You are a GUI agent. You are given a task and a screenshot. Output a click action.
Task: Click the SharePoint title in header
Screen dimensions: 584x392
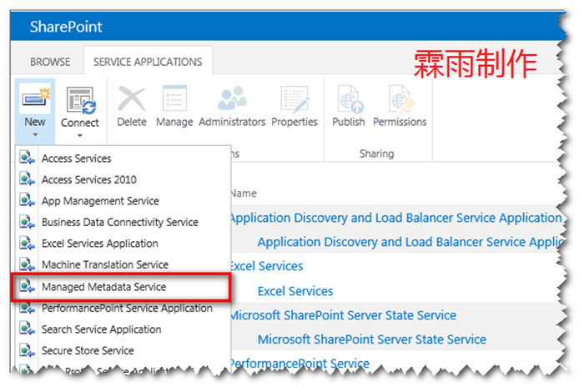point(66,27)
